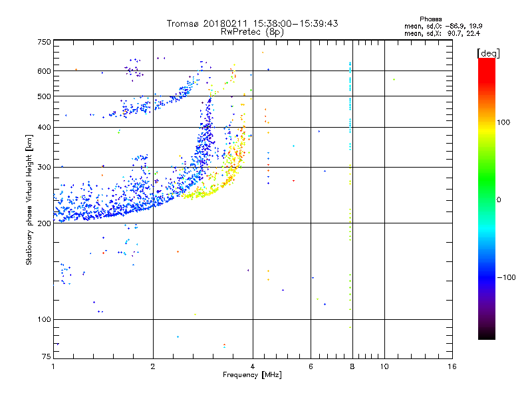This screenshot has height=399, width=532.
Task: Click the RwPretec (8p) subtitle
Action: click(252, 32)
